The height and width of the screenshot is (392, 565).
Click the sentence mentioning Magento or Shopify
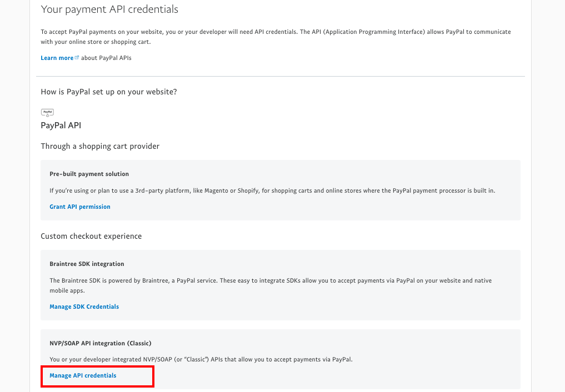click(x=272, y=191)
